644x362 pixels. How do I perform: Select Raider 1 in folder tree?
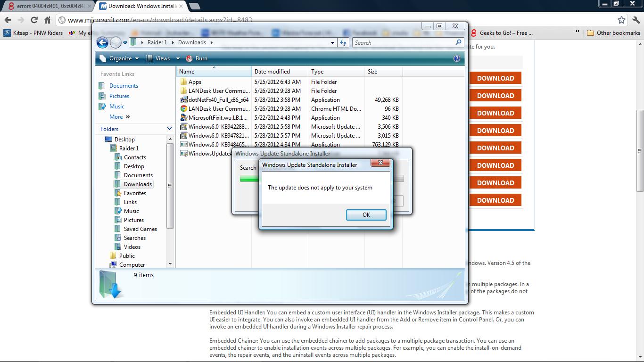click(x=129, y=148)
